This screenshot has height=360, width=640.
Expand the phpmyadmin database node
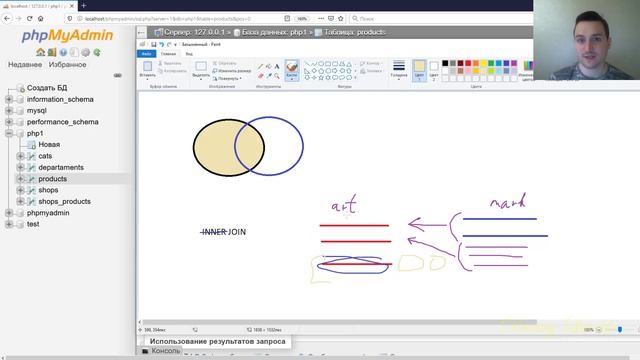click(x=9, y=213)
